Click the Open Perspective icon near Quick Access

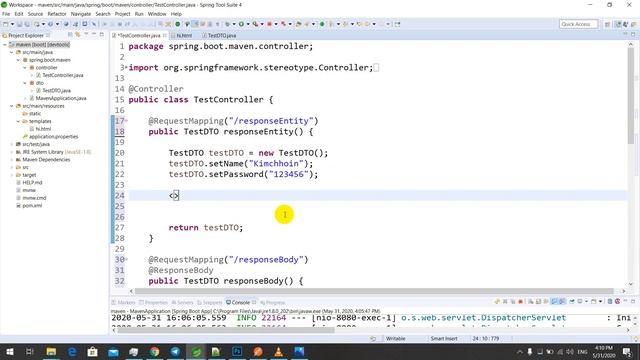pos(607,24)
